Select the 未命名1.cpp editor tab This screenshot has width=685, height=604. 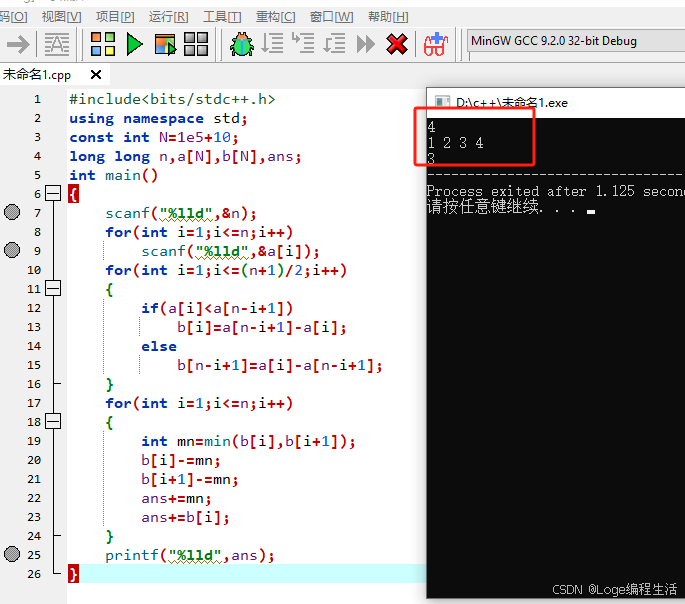[x=37, y=75]
